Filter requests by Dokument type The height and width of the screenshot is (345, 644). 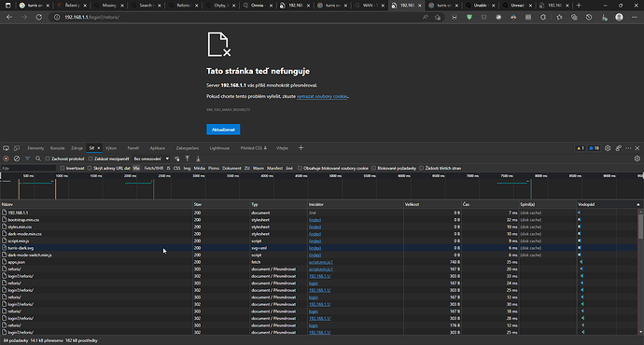[231, 168]
